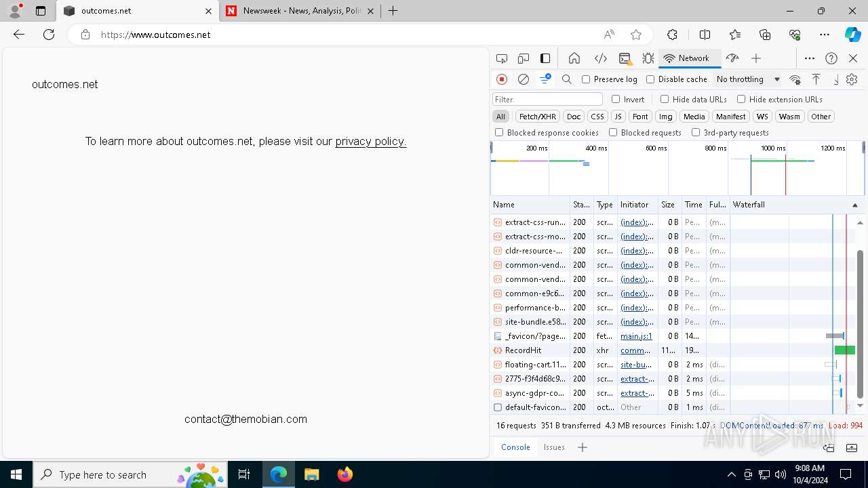Add this page to favorites star
Screen dimensions: 868x488
[636, 35]
